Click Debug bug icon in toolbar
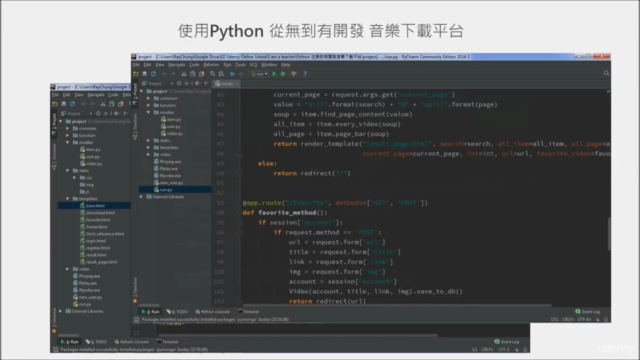 click(283, 74)
